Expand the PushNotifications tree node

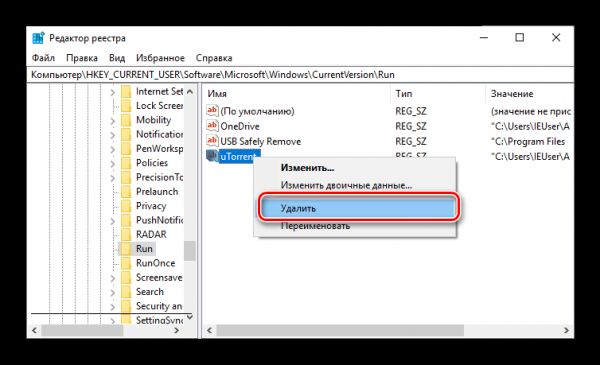point(112,221)
